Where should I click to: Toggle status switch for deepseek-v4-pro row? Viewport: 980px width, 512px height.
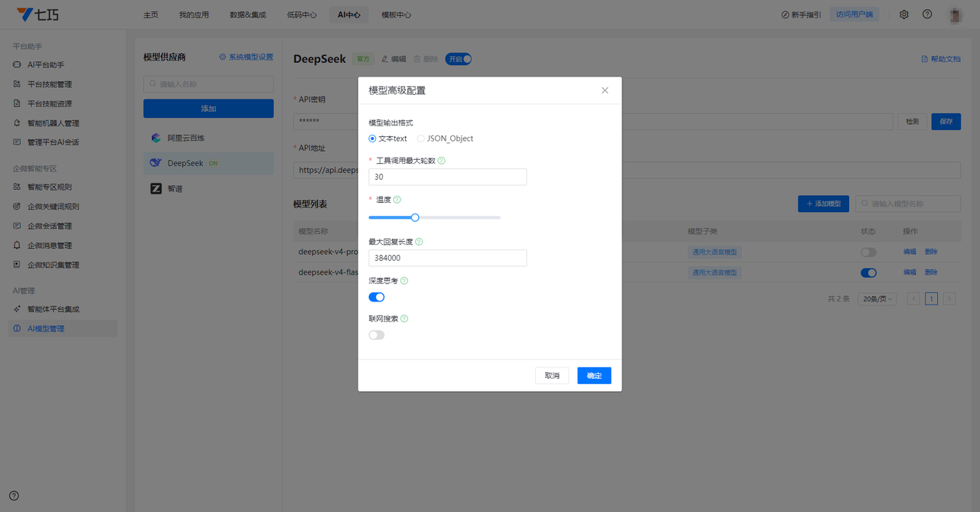click(x=868, y=252)
